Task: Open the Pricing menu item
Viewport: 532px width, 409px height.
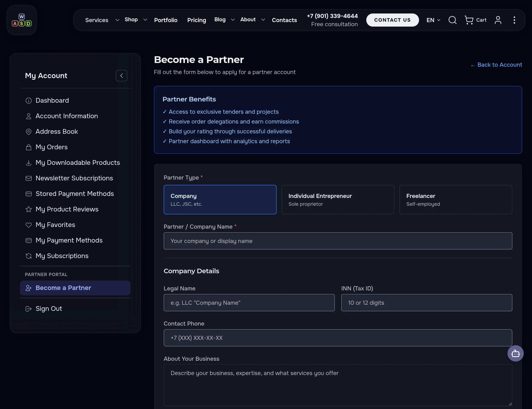Action: [197, 20]
